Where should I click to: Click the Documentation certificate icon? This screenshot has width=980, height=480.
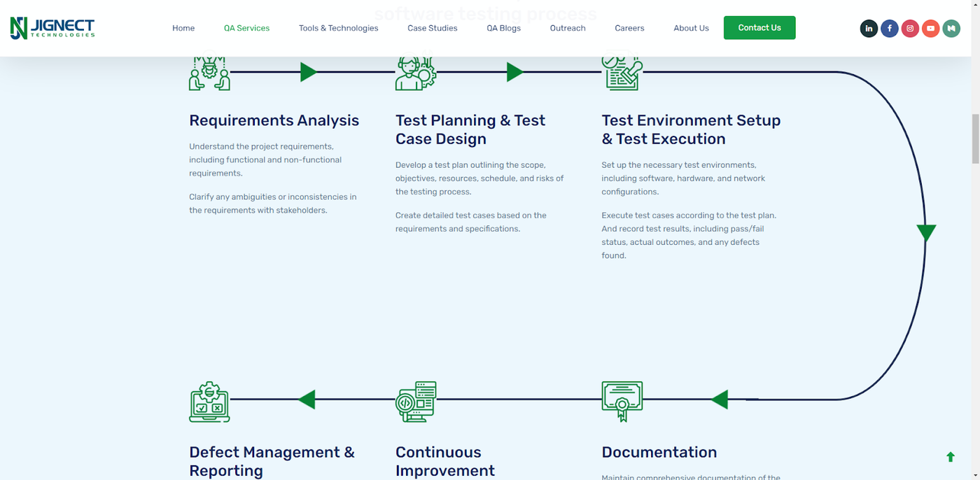[x=622, y=402]
